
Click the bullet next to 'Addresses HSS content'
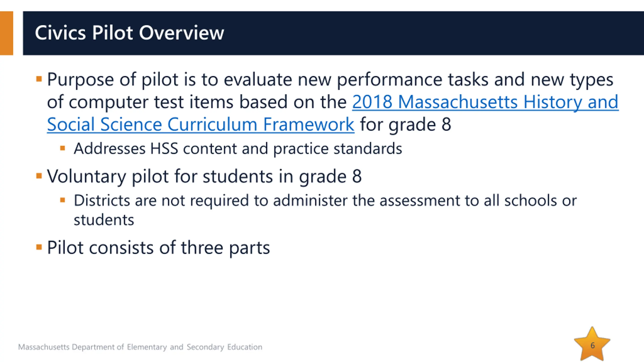[x=63, y=148]
